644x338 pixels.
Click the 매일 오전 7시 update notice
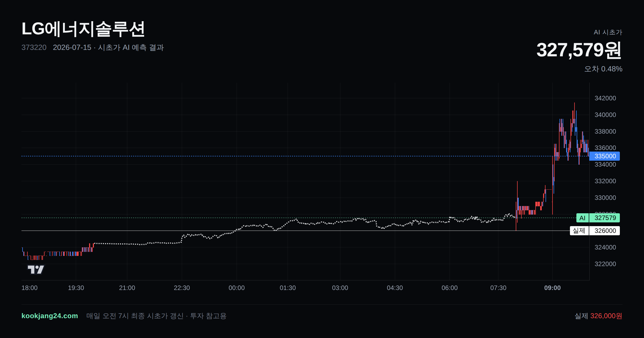tap(156, 316)
